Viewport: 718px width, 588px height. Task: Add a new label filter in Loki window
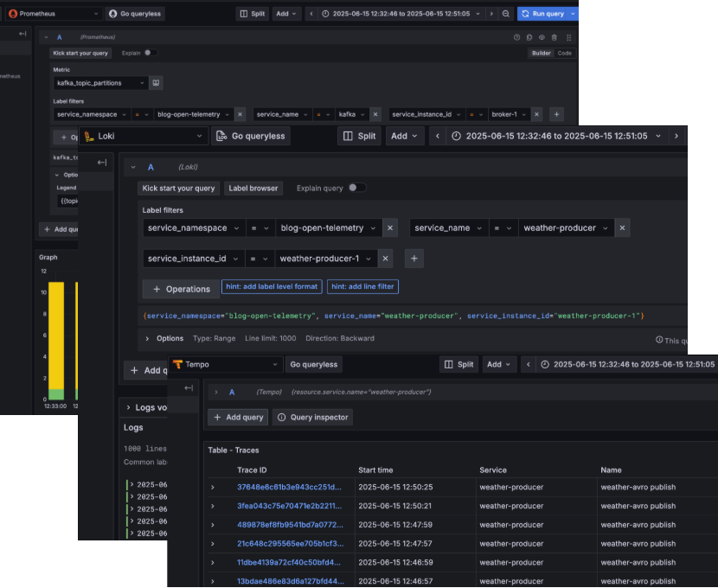click(x=414, y=259)
